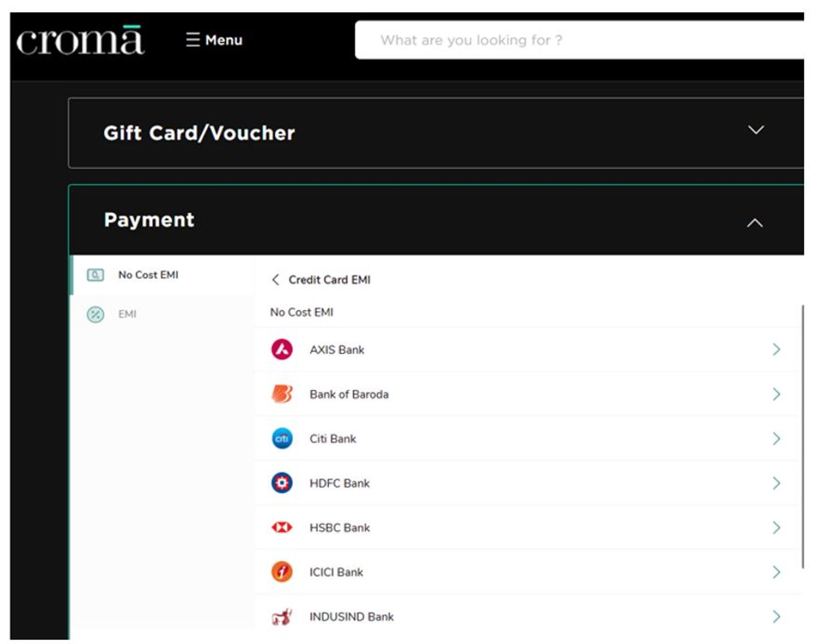Click the AXIS Bank logo

[x=282, y=350]
